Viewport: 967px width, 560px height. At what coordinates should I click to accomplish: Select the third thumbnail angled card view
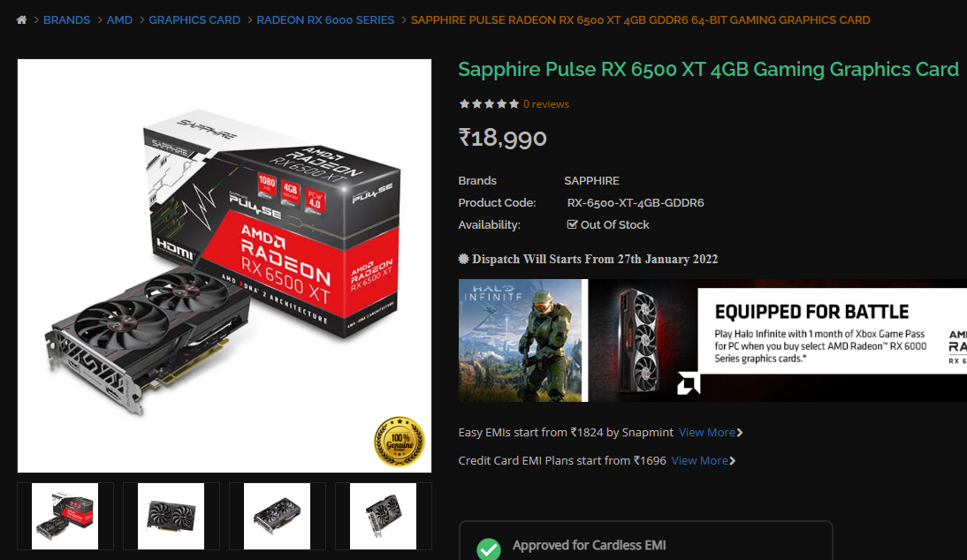pos(277,516)
